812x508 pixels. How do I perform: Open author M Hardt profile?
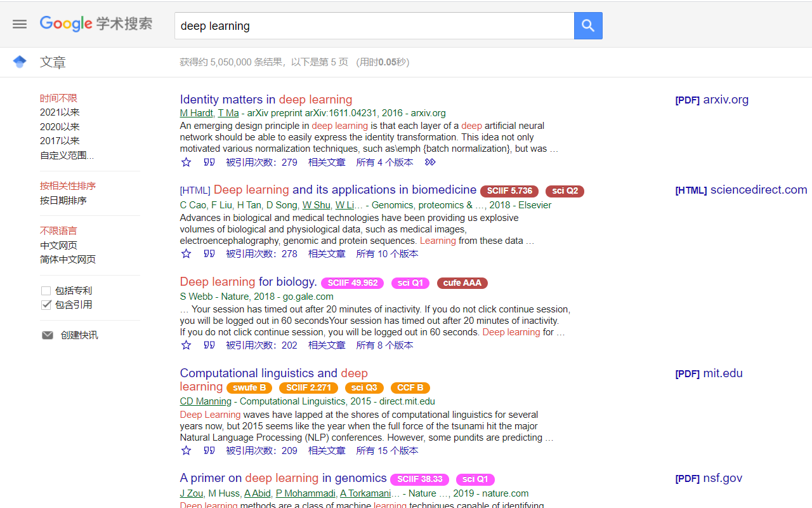pyautogui.click(x=196, y=113)
